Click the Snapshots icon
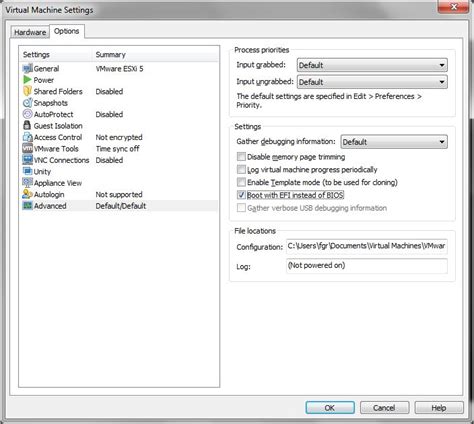Image resolution: width=474 pixels, height=424 pixels. coord(27,103)
